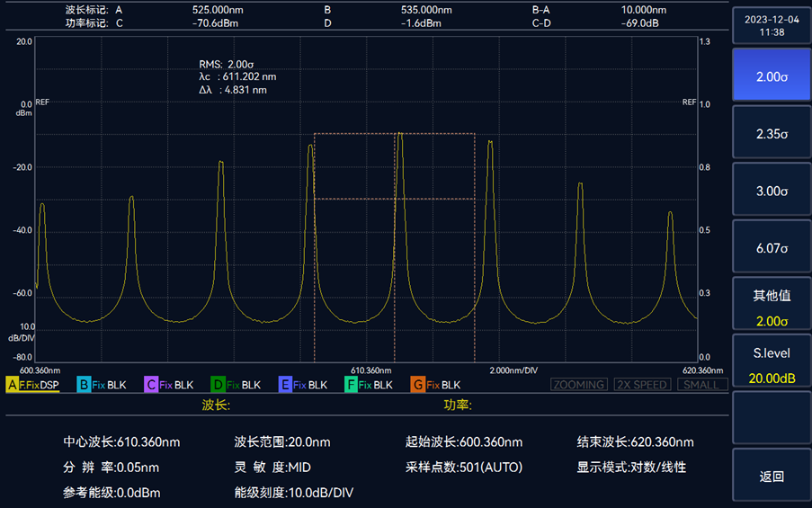Select trace C (purple, Fix BLK)

point(169,385)
